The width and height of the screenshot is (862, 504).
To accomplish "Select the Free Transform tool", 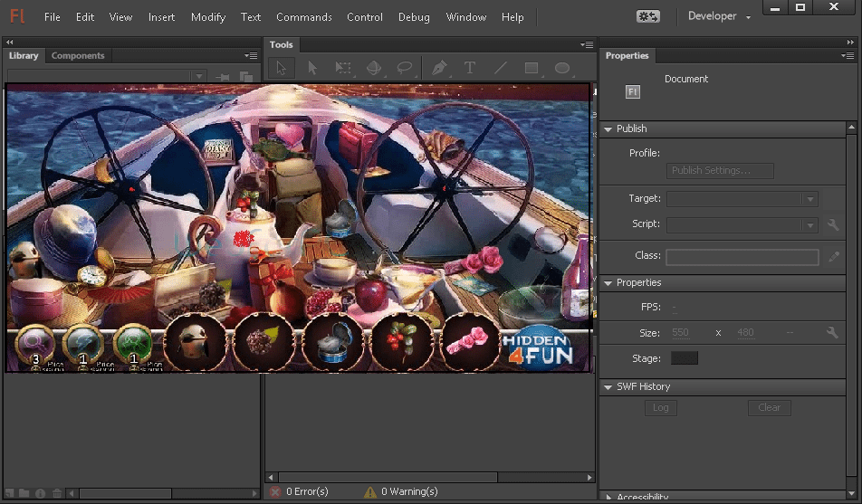I will coord(343,68).
